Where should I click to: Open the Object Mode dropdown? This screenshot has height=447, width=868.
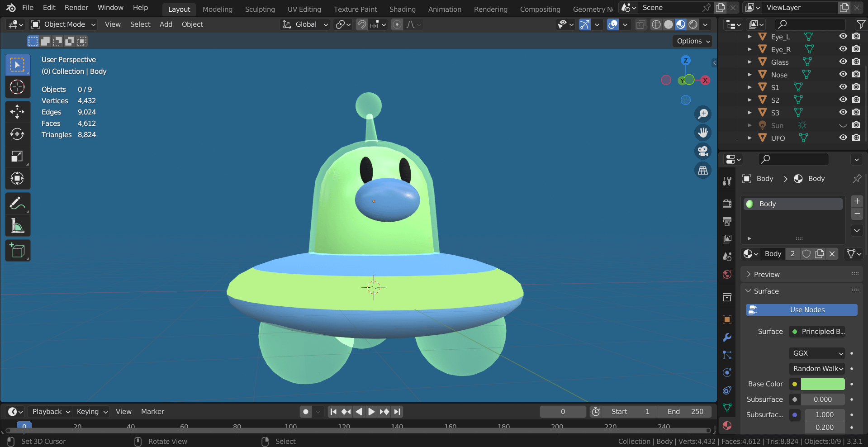[x=64, y=24]
